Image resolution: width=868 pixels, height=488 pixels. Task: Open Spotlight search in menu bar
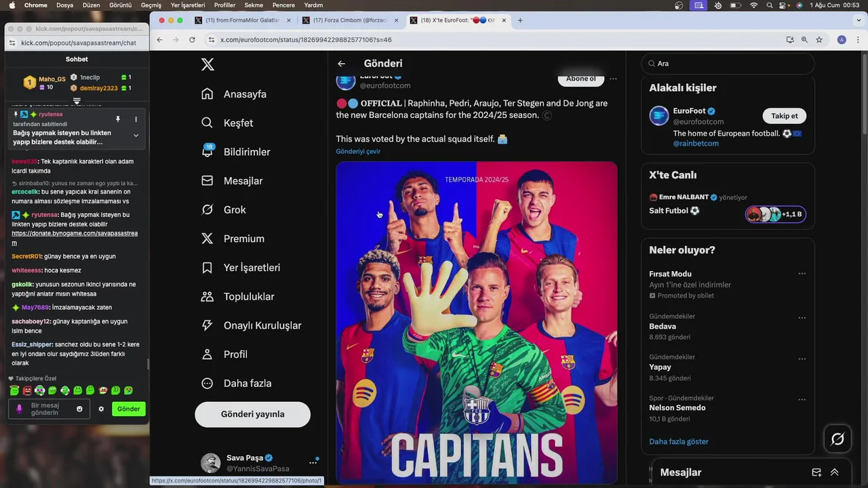click(x=769, y=5)
